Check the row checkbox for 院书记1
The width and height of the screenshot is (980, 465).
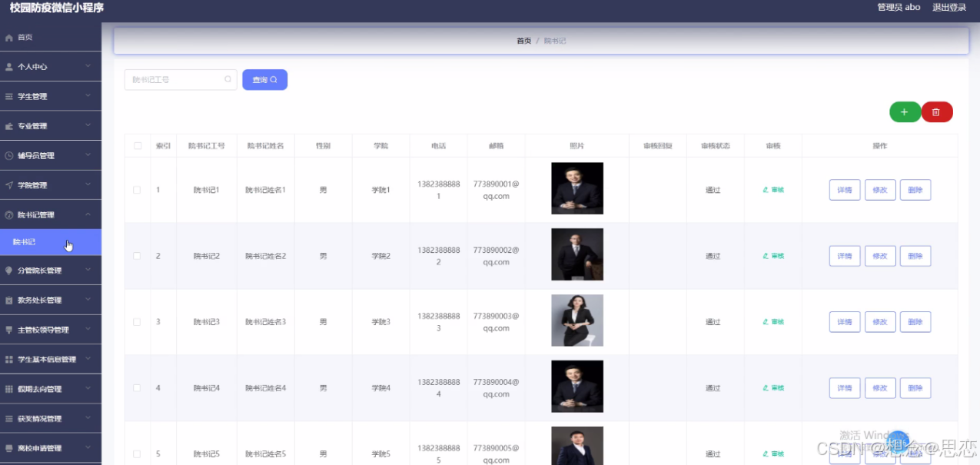click(137, 190)
